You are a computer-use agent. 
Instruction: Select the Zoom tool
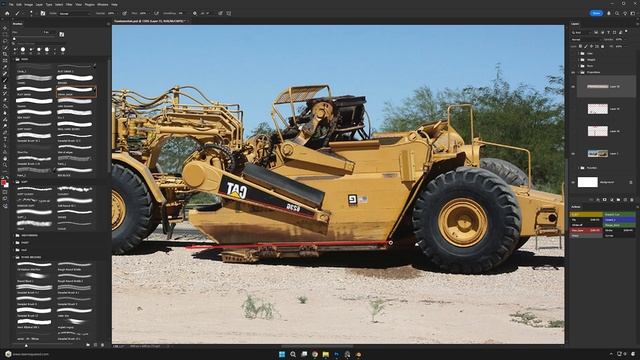(x=5, y=164)
